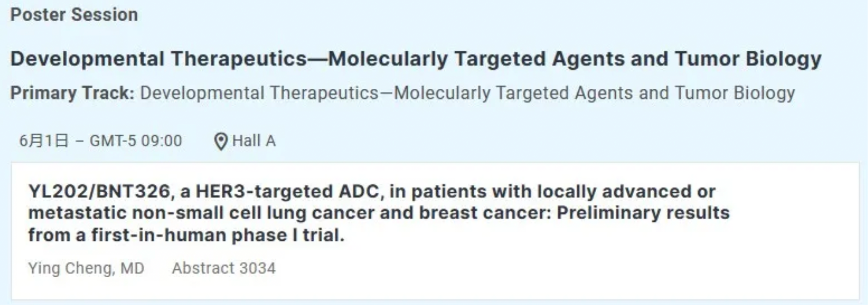The image size is (868, 305).
Task: Click 'Preliminary results' in the abstract title
Action: (x=643, y=213)
